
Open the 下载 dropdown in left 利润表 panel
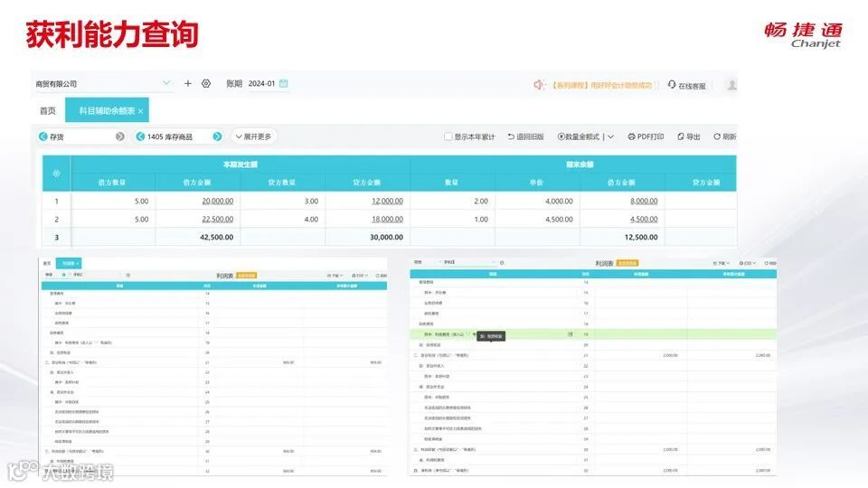point(335,275)
